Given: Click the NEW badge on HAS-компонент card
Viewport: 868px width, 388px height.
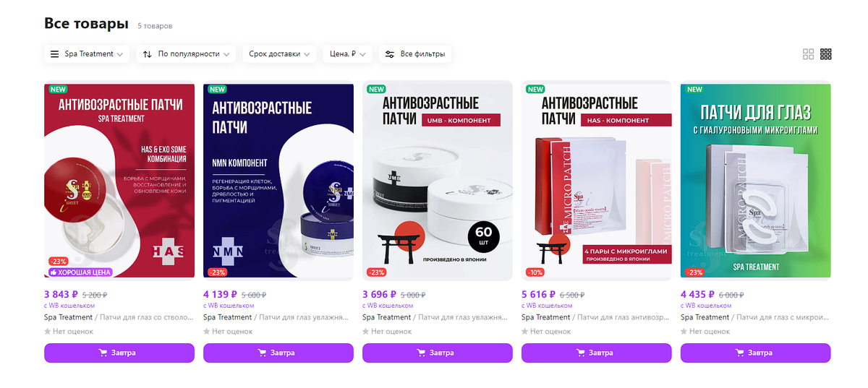Looking at the screenshot, I should (535, 90).
